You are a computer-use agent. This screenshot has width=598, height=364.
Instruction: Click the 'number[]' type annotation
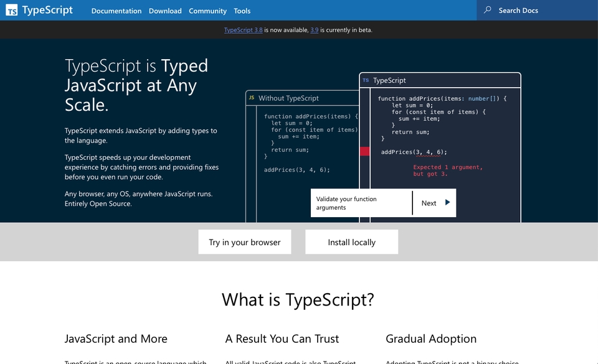click(x=483, y=98)
